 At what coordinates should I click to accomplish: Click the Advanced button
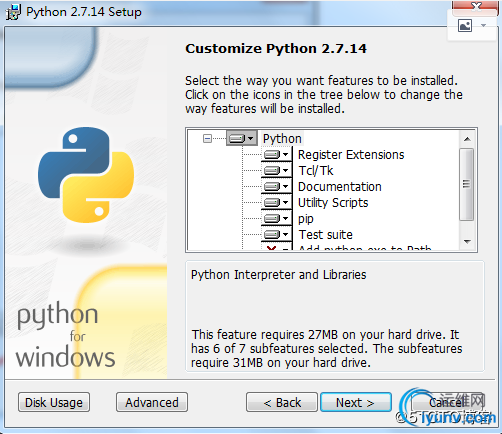[152, 402]
